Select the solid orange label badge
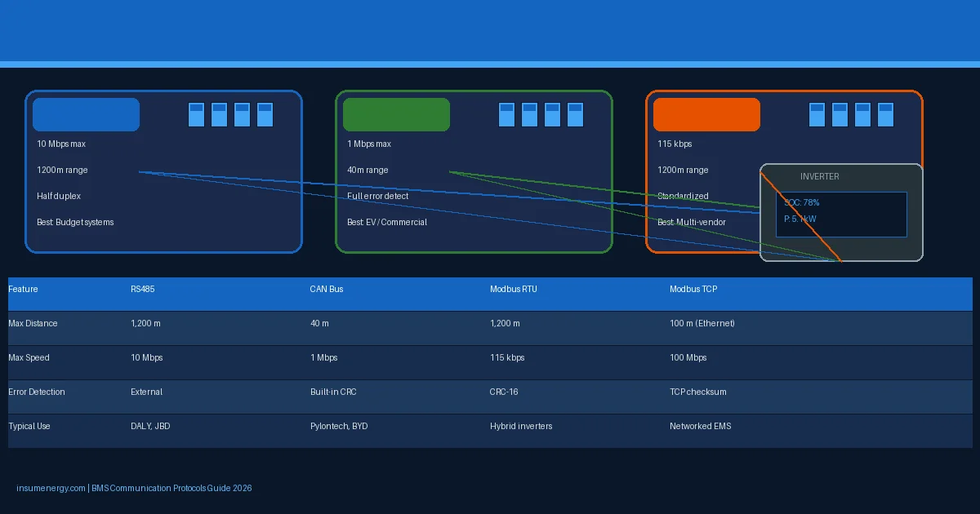This screenshot has width=980, height=514. click(706, 114)
